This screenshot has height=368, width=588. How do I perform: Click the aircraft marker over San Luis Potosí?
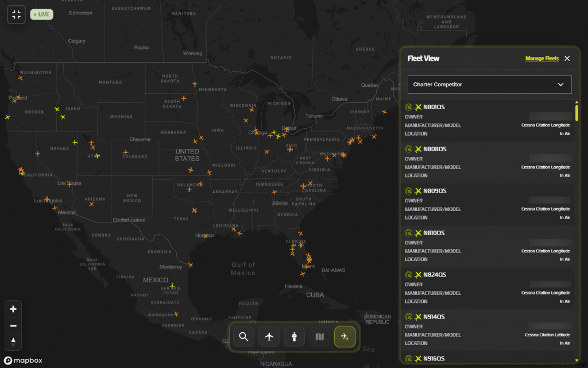[172, 286]
